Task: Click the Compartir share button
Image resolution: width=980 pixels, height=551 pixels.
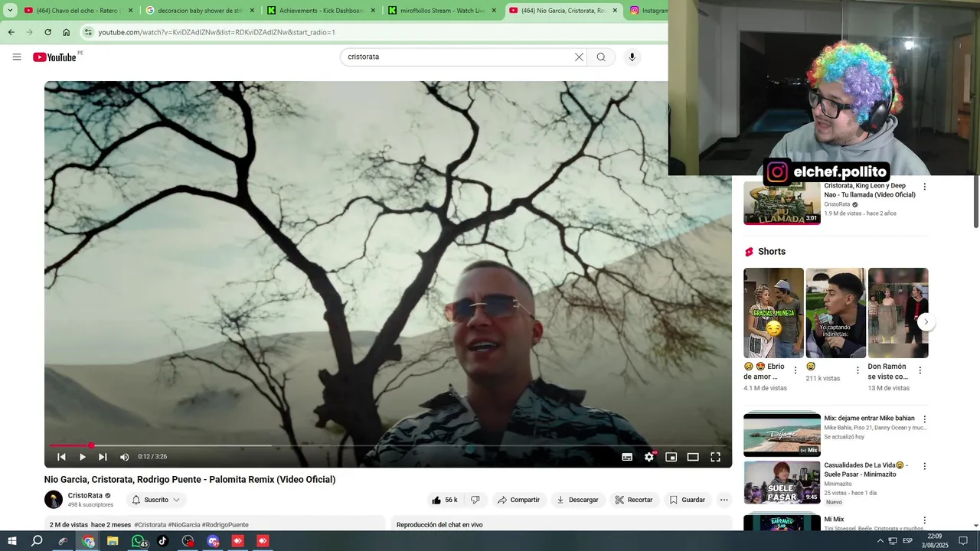Action: tap(518, 500)
